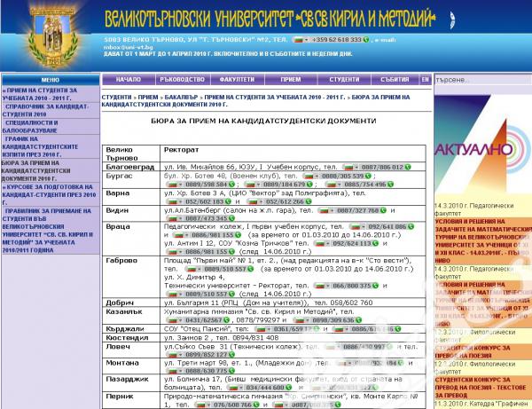Open news link 'СТУДЕНТСКИ КОНКУРС ЗА ПРЕВОД НА ПОЕЗИЯ - ТЕКСТОВЕ'
The width and height of the screenshot is (532, 409).
pos(481,388)
